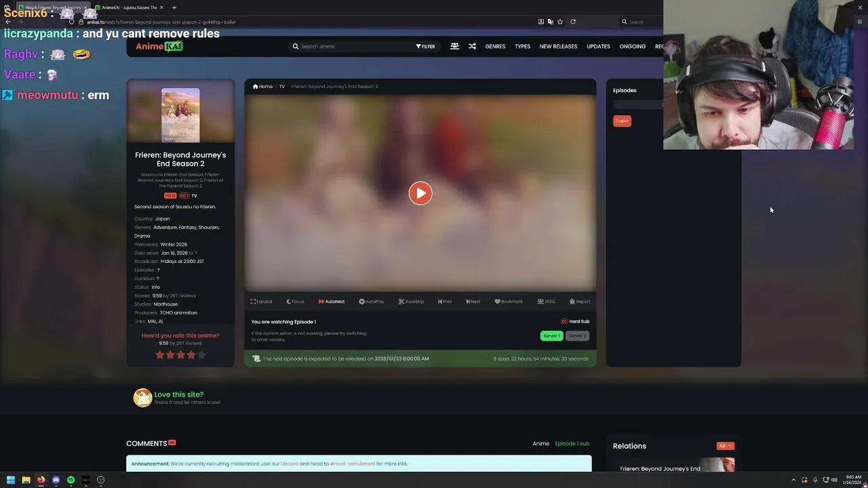Open a new browser tab
Image resolution: width=868 pixels, height=488 pixels.
[x=174, y=7]
